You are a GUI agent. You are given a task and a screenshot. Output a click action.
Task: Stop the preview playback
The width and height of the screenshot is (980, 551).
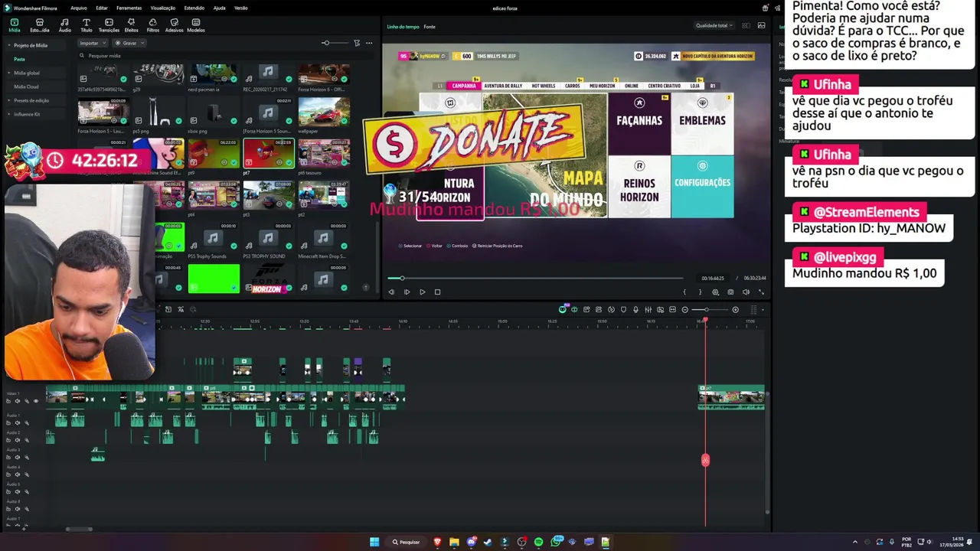coord(437,292)
